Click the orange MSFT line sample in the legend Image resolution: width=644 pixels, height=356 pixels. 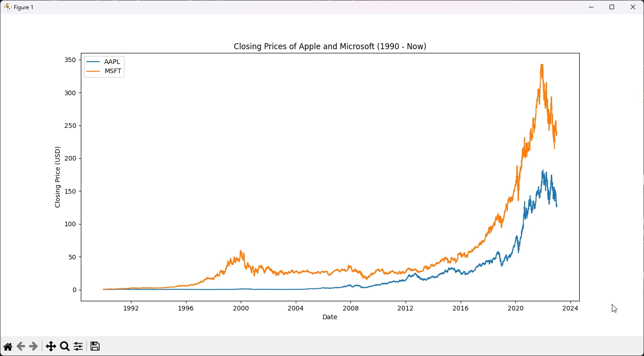click(x=93, y=71)
